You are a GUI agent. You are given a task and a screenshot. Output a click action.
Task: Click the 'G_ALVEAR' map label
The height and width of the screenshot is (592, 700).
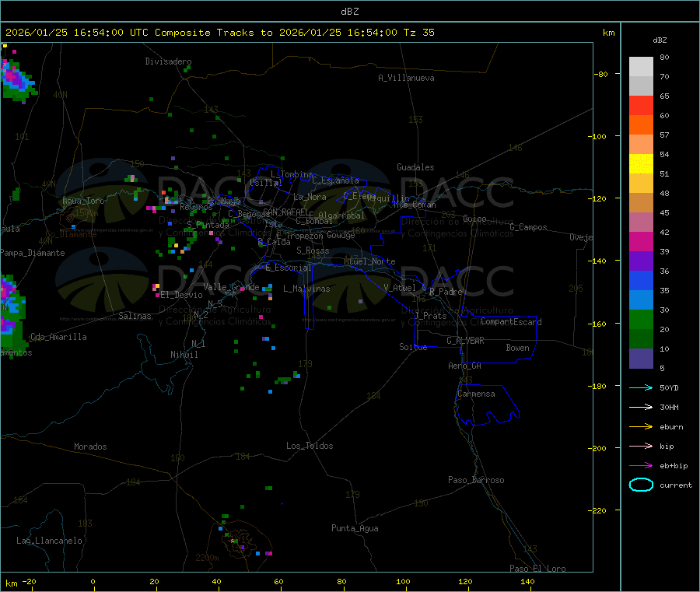[465, 341]
